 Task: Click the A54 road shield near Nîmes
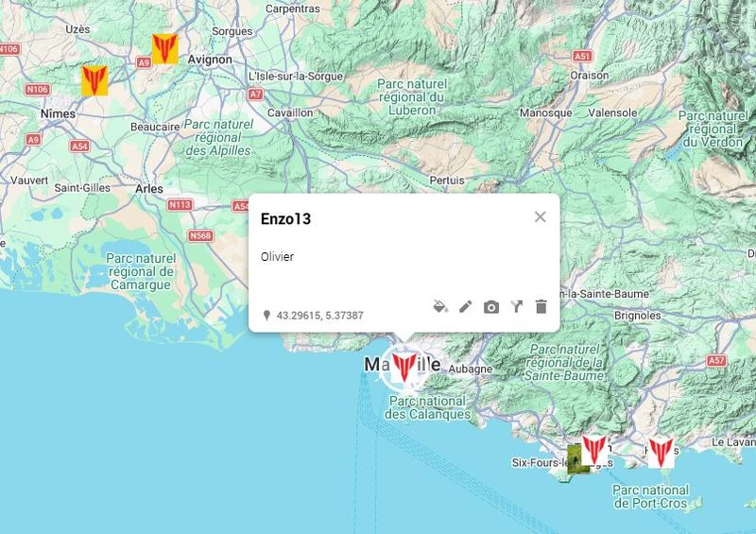(x=79, y=146)
